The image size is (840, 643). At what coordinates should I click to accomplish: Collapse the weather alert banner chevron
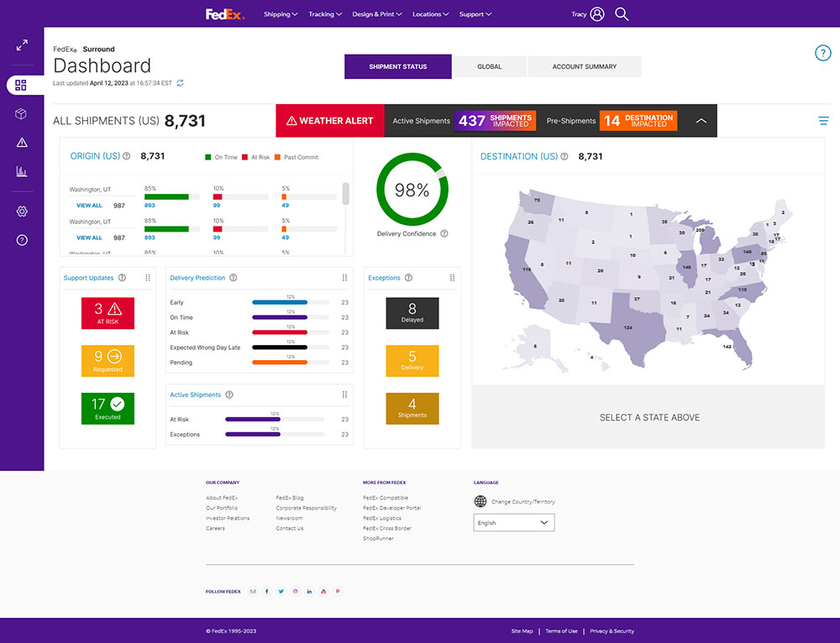click(x=701, y=121)
